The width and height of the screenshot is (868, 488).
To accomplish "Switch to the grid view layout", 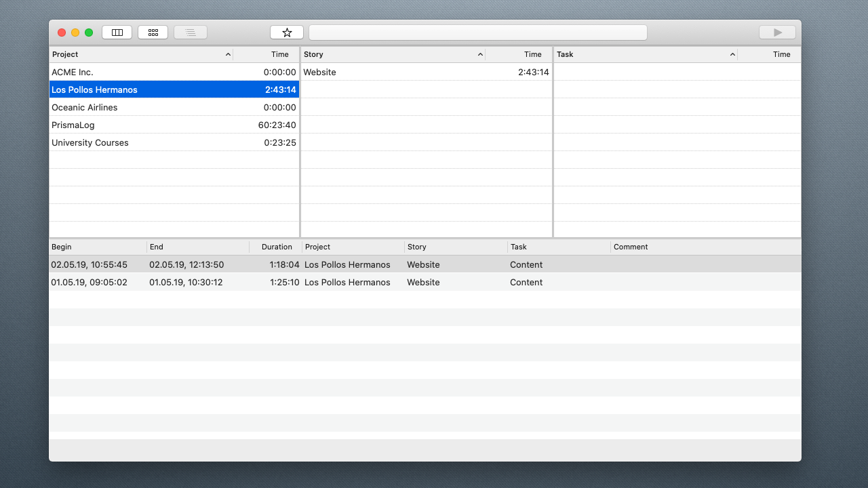I will pos(153,32).
